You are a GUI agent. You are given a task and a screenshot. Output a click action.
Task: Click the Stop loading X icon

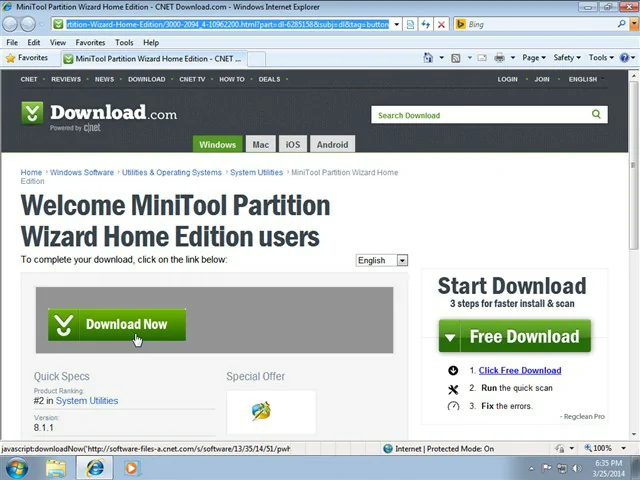[441, 24]
